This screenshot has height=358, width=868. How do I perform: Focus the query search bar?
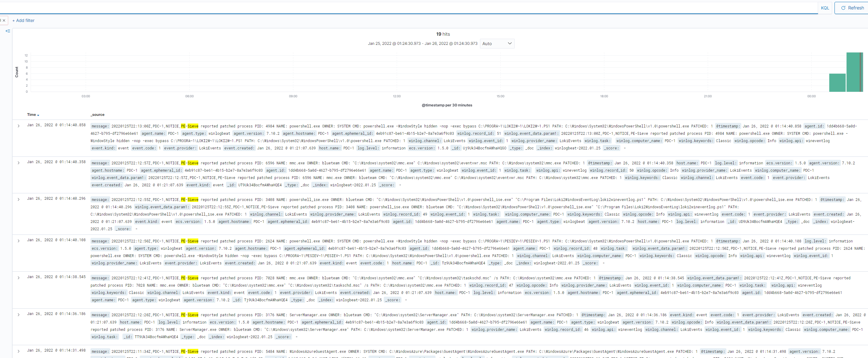[x=404, y=8]
